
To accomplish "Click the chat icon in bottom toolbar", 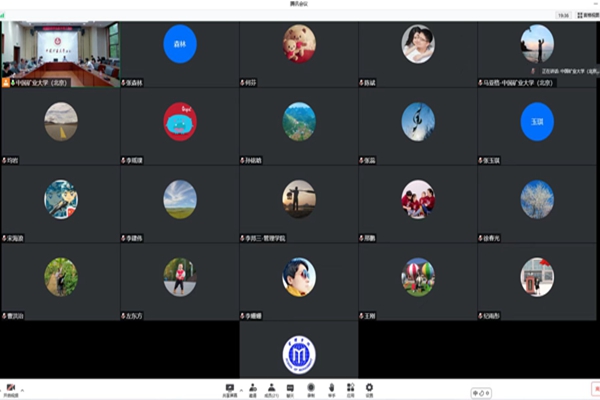I will [x=290, y=388].
